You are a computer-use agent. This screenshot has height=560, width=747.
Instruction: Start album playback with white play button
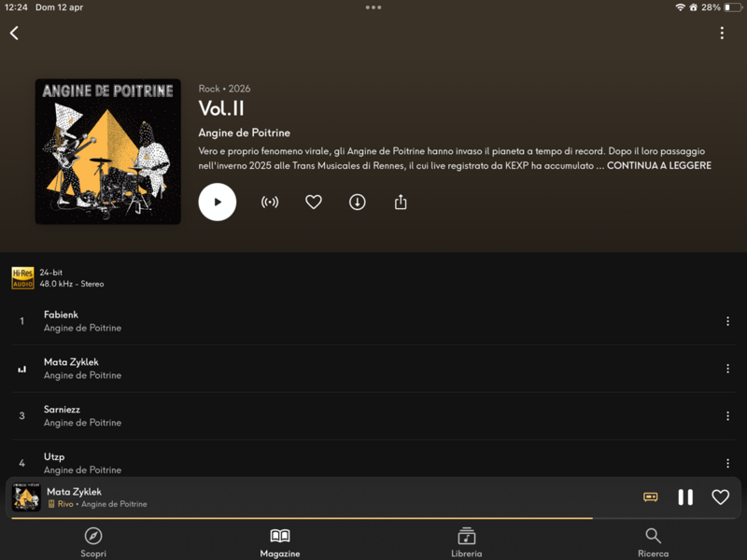tap(218, 202)
